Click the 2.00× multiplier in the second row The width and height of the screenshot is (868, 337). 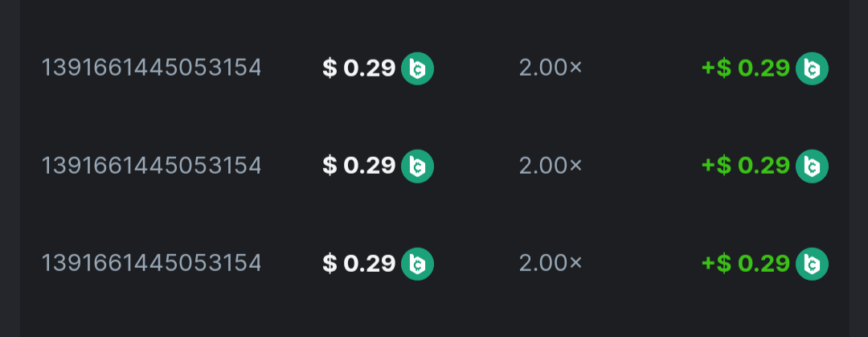point(550,166)
